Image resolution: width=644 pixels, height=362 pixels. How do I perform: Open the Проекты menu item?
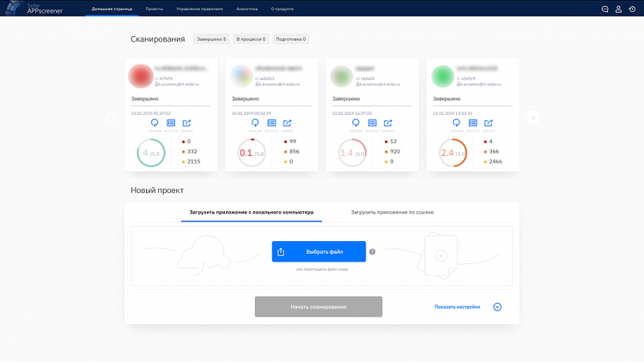click(154, 9)
